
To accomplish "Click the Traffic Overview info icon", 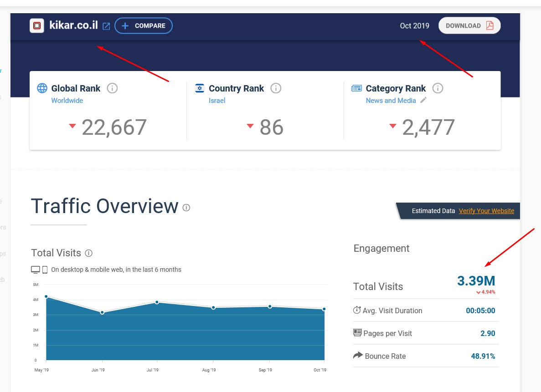I will click(186, 208).
